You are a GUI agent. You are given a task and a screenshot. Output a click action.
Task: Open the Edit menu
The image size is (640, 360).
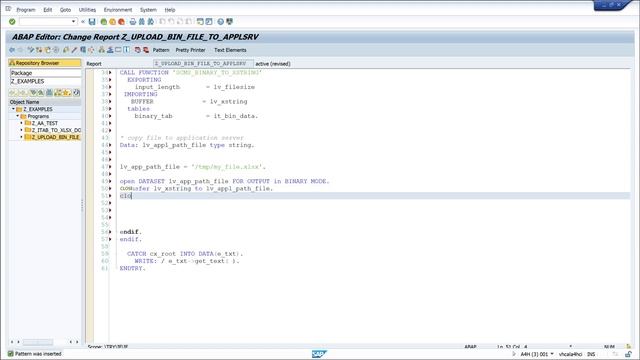(x=48, y=9)
